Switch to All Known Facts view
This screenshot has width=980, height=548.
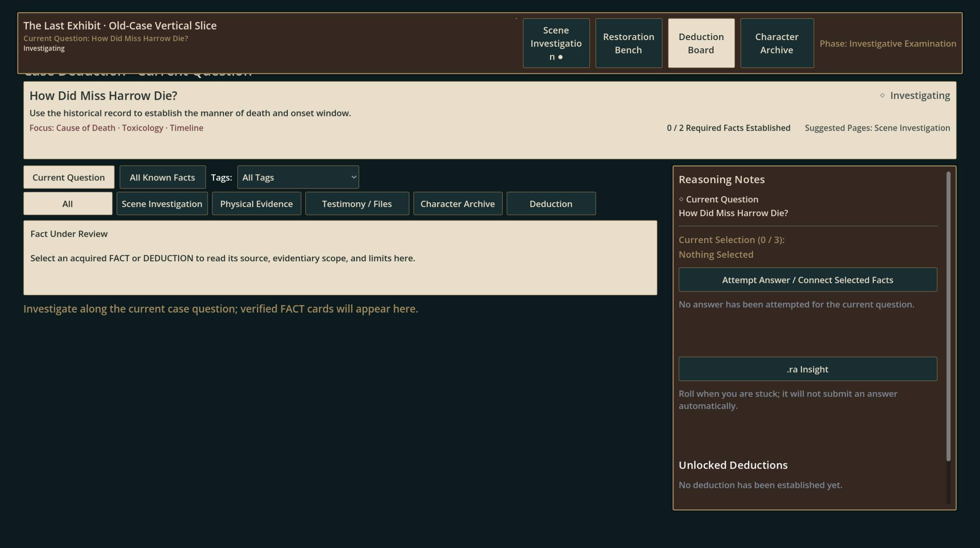click(x=162, y=177)
